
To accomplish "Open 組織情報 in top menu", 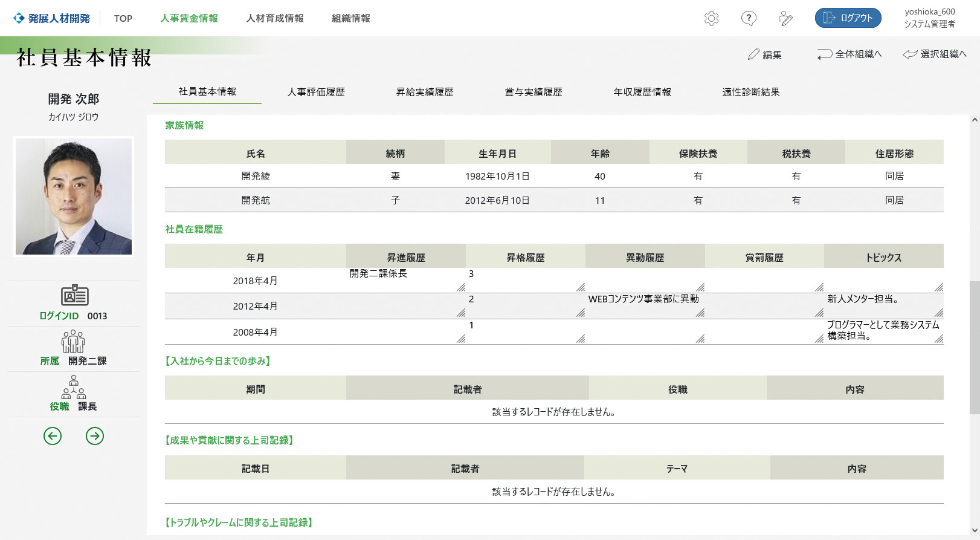I will tap(351, 18).
